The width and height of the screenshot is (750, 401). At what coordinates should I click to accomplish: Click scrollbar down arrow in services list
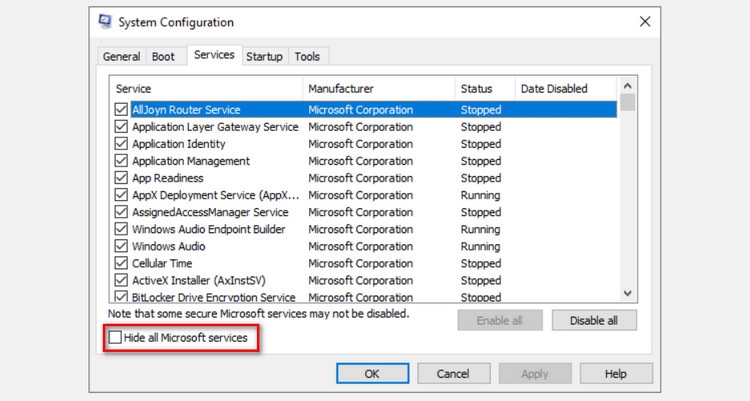click(x=628, y=293)
